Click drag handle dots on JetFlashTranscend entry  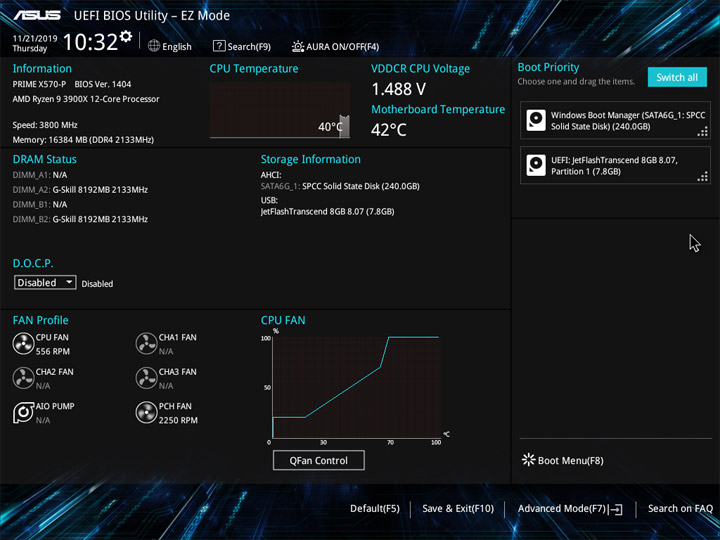coord(703,177)
